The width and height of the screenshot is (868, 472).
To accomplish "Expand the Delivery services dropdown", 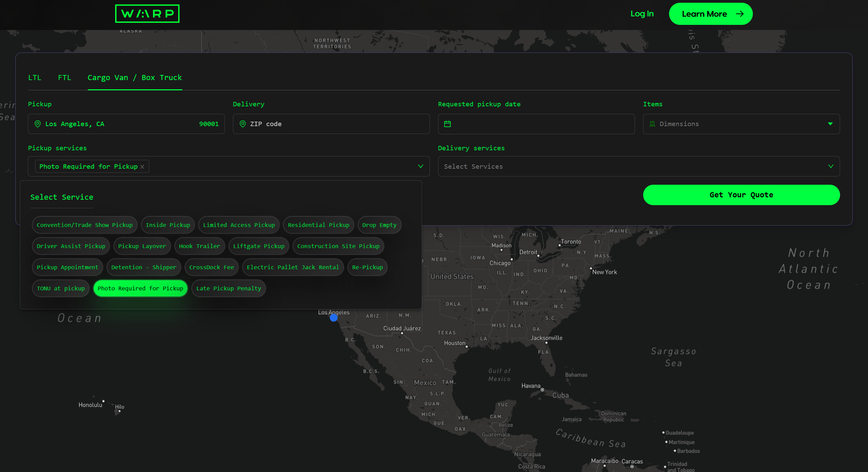I will tap(830, 166).
